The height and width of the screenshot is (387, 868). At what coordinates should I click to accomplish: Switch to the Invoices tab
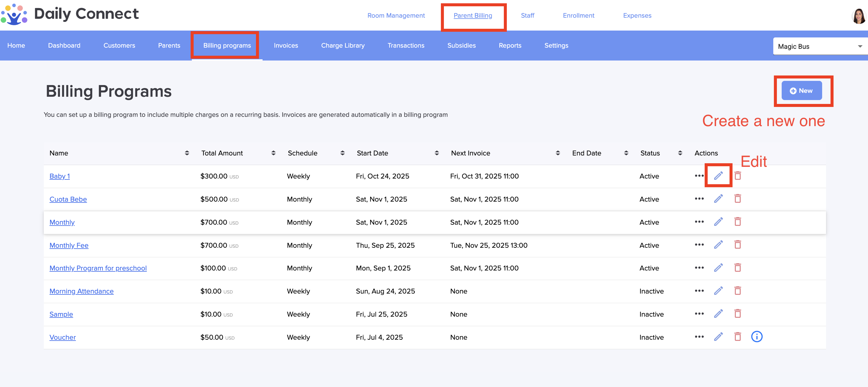pos(286,46)
